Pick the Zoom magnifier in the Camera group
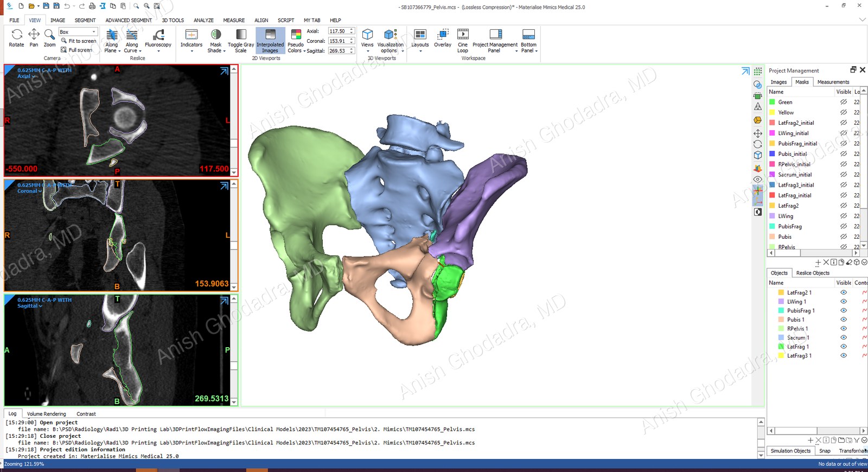868x472 pixels. pyautogui.click(x=49, y=38)
